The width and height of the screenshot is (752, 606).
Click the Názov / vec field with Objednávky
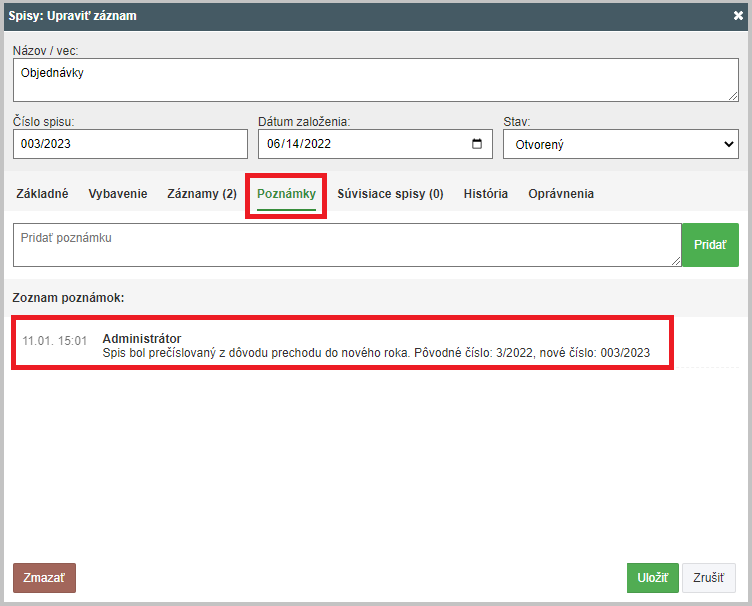[376, 80]
